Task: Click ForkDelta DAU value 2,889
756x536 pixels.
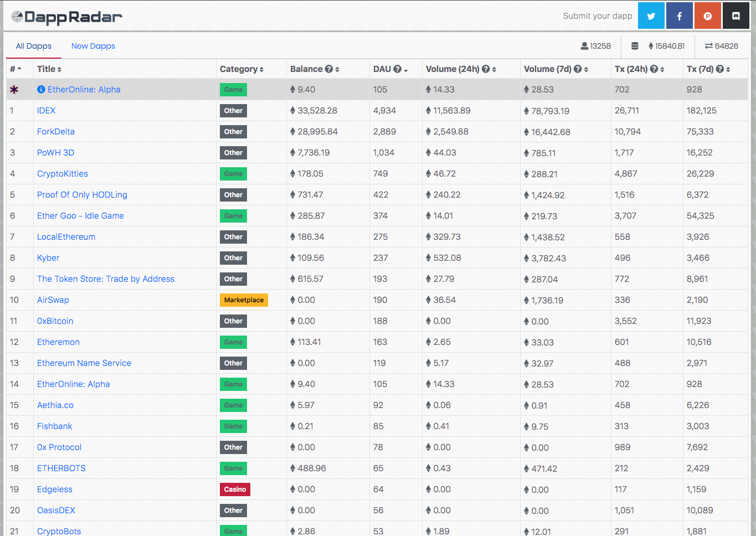Action: pos(384,131)
